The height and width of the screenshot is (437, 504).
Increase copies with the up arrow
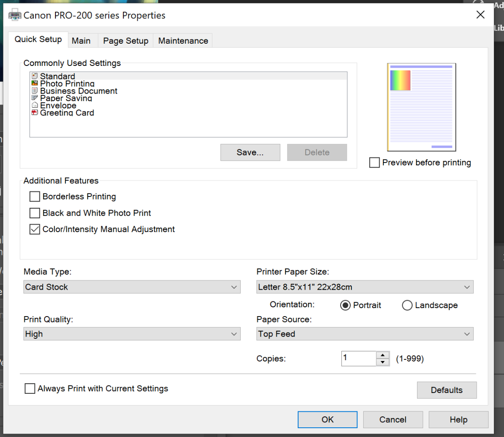tap(383, 355)
